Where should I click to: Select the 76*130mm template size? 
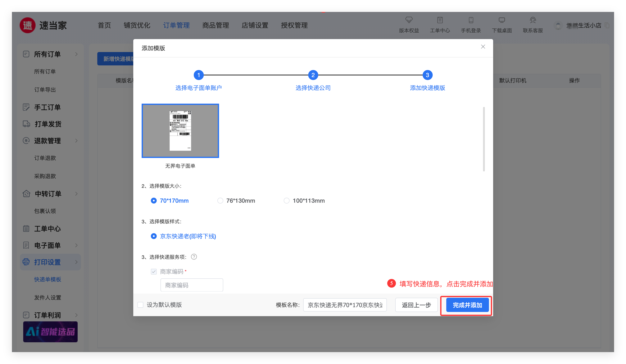click(220, 200)
